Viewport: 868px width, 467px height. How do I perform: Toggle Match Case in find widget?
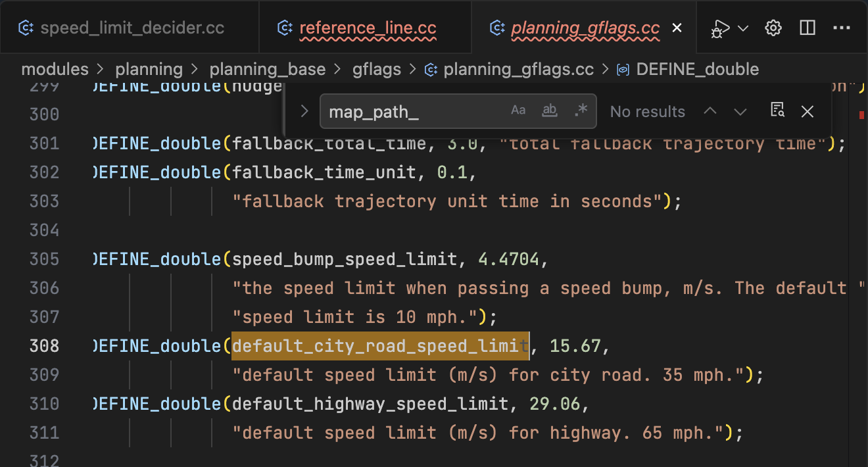518,111
